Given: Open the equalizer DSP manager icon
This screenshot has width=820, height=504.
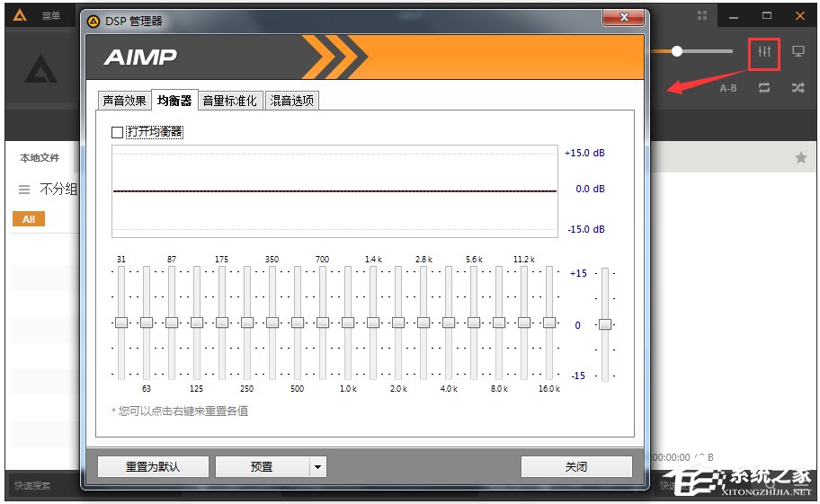Looking at the screenshot, I should coord(764,52).
